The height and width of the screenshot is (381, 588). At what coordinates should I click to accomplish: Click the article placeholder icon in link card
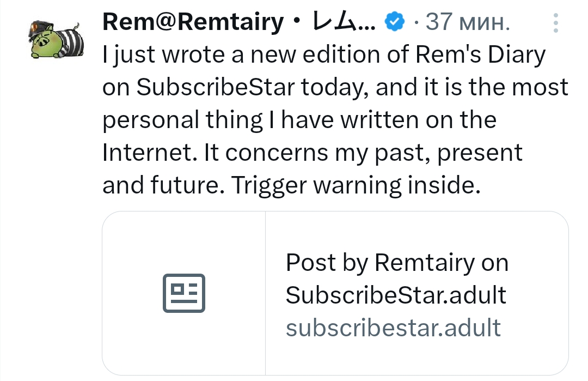[x=184, y=293]
